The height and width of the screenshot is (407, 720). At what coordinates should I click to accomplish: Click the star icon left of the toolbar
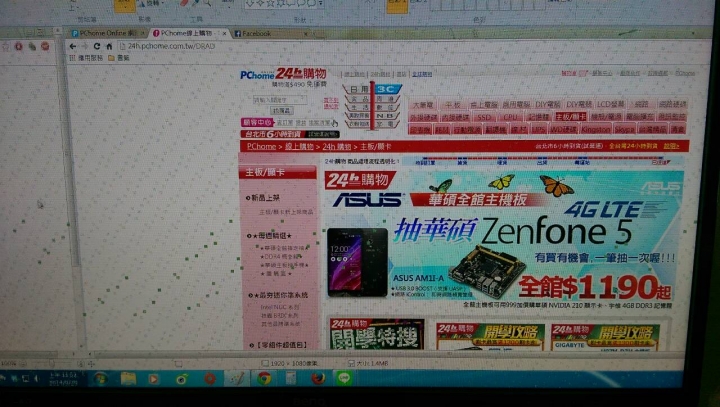[6, 46]
